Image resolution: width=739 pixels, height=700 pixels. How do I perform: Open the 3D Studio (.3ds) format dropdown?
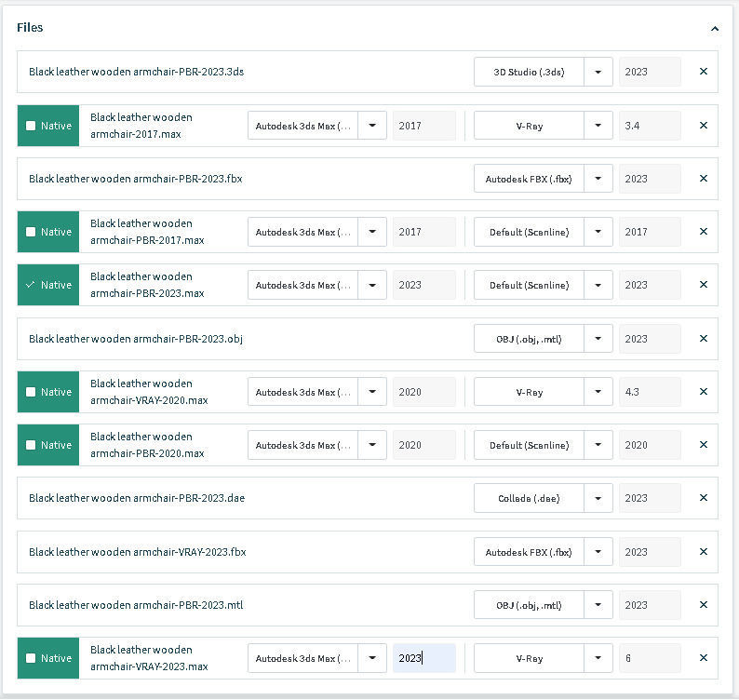598,72
